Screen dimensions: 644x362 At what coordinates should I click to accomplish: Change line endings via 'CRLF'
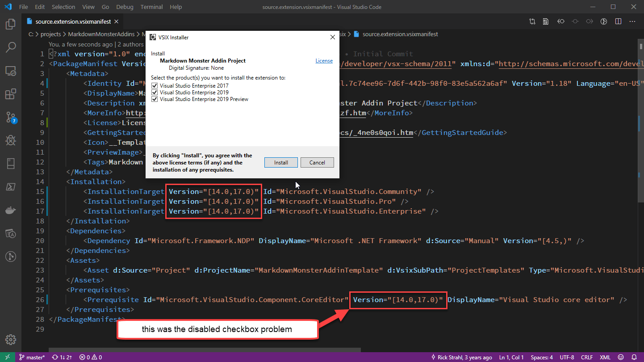pos(587,357)
